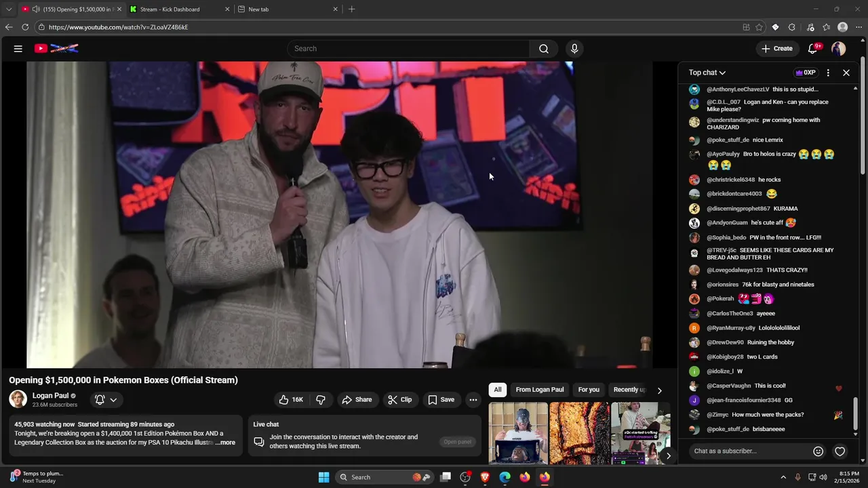Show hidden system tray icons
868x488 pixels.
click(783, 477)
